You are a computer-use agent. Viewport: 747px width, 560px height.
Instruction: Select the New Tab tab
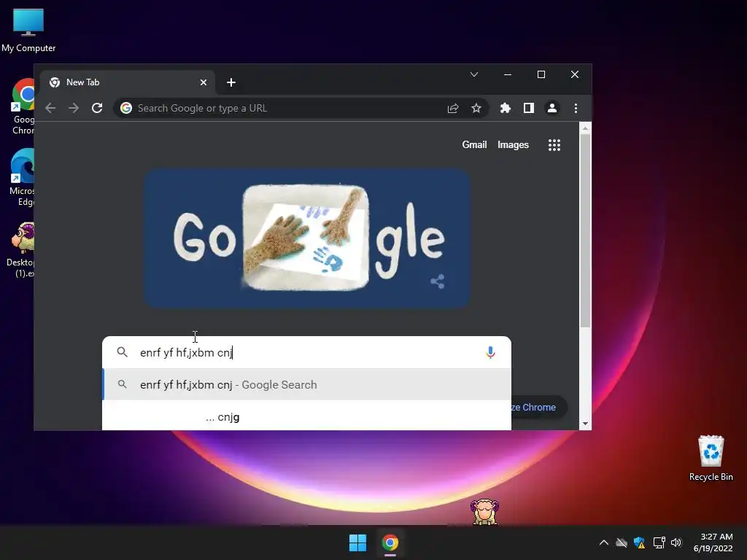127,82
